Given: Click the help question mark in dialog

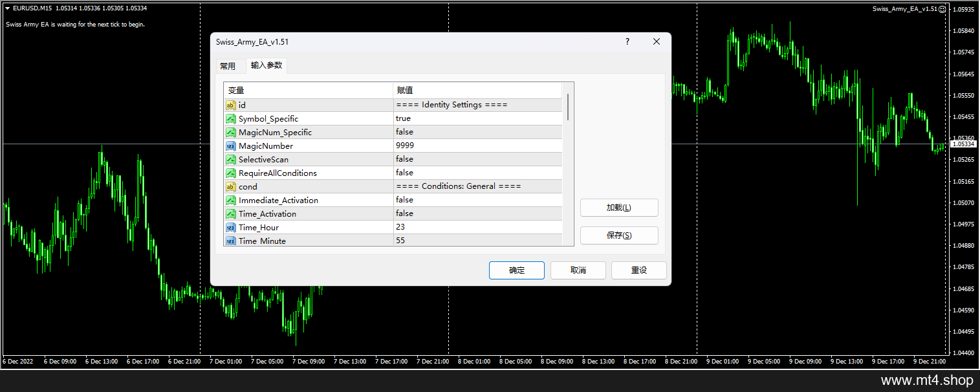Looking at the screenshot, I should [627, 41].
